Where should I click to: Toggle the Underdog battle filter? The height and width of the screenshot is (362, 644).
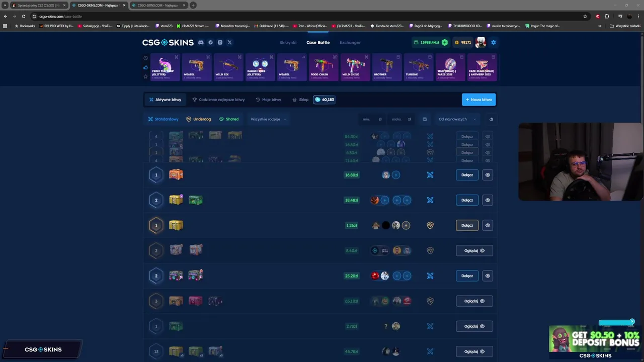(198, 119)
